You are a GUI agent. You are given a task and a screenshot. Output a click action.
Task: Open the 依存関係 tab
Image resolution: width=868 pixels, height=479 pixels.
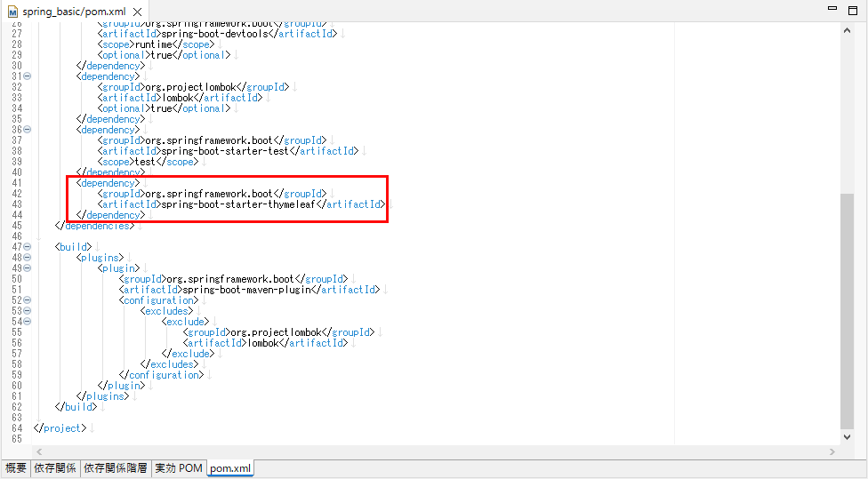pos(54,468)
